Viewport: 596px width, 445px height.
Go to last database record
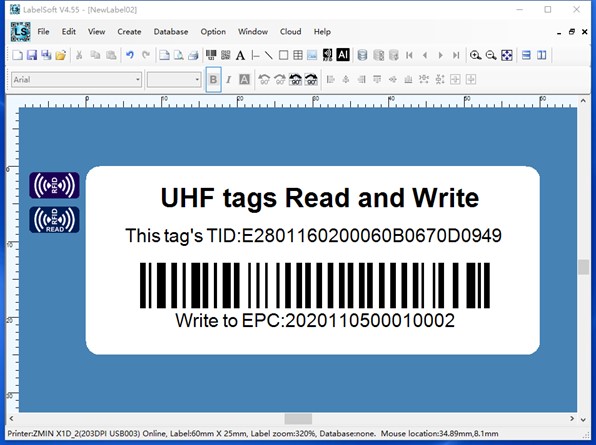[x=456, y=55]
